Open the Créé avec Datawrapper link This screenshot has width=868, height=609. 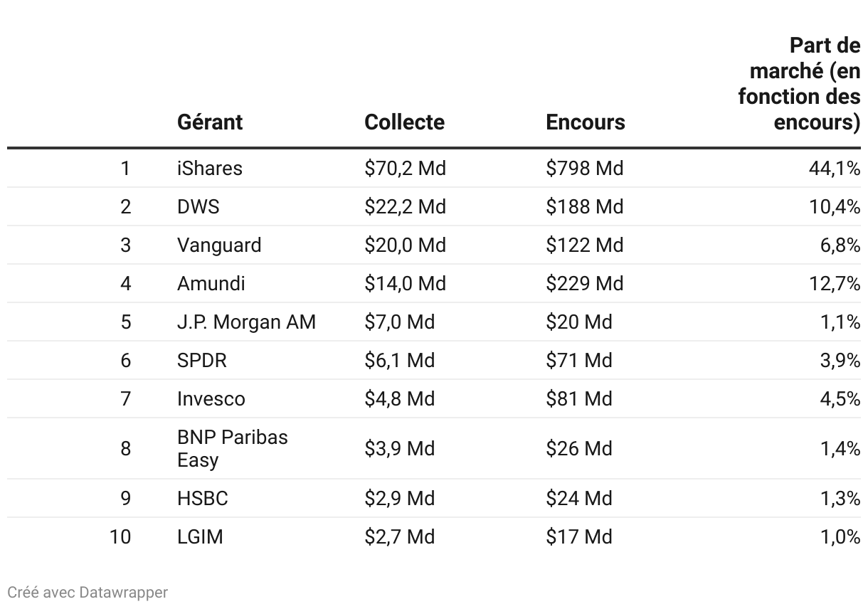pos(88,592)
